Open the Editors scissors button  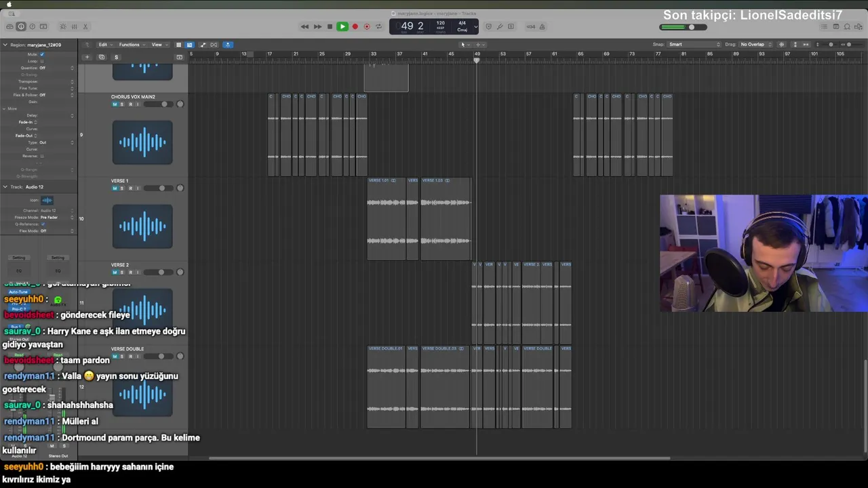(x=85, y=26)
